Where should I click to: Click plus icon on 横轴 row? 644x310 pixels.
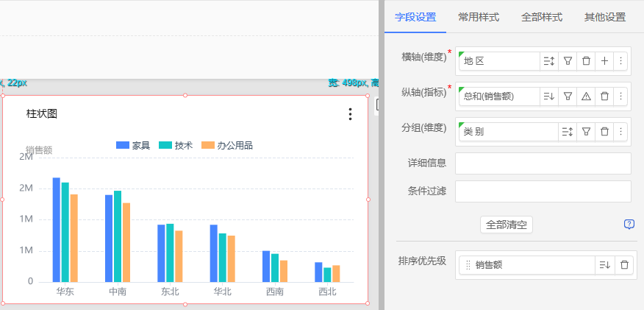tap(604, 61)
